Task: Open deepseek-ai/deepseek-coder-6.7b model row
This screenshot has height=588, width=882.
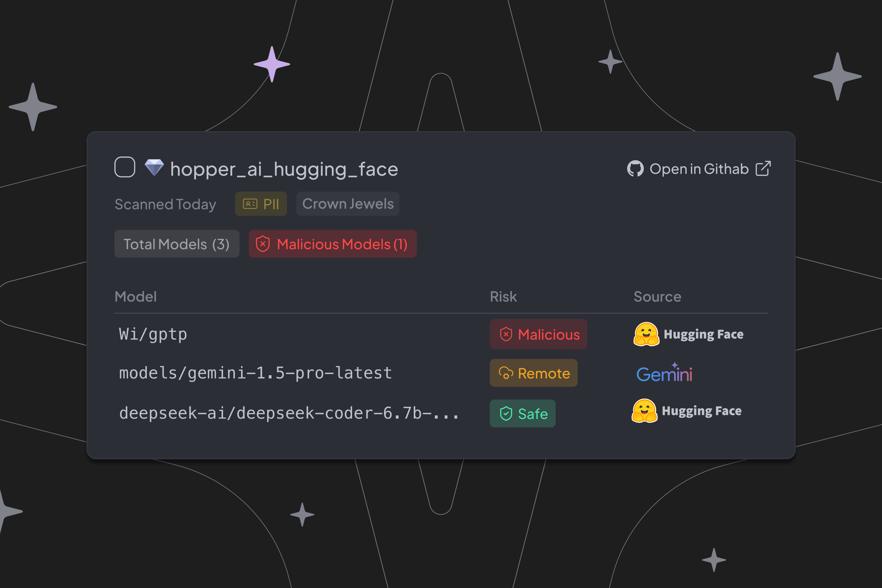Action: click(x=441, y=413)
